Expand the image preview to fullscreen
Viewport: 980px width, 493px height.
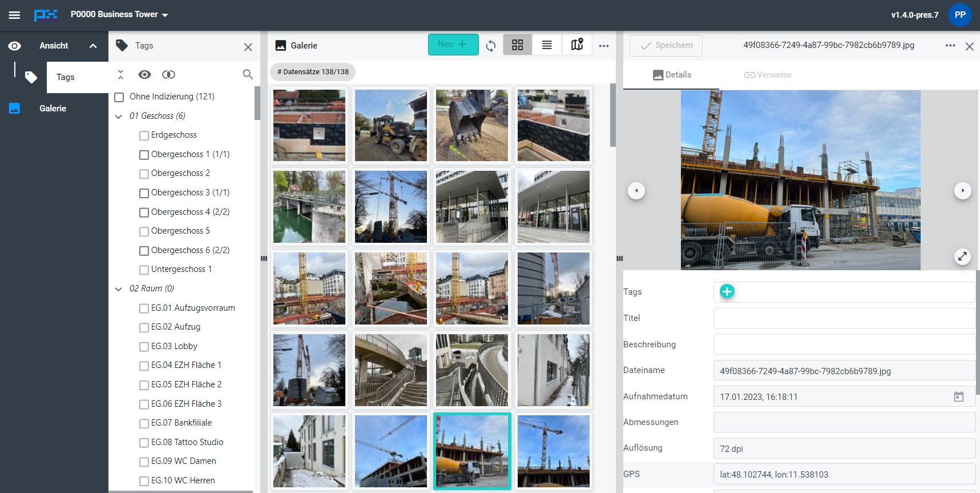point(962,256)
